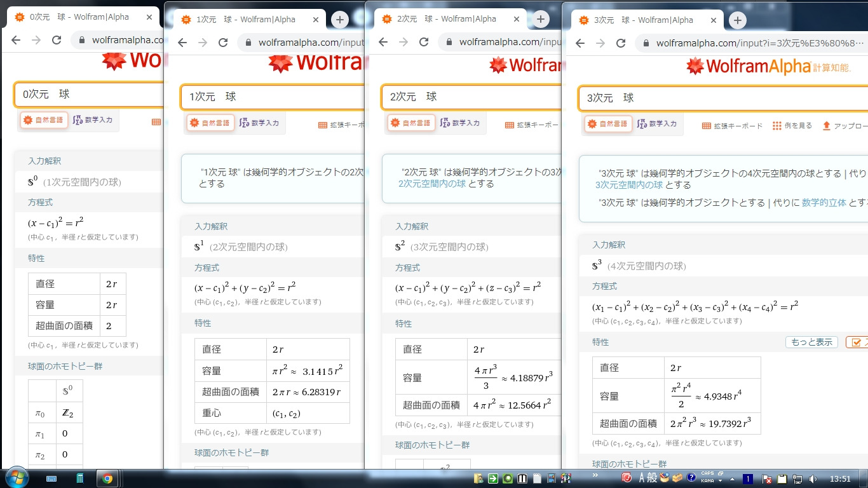Click the upload arrow icon (アップロード)

point(826,126)
